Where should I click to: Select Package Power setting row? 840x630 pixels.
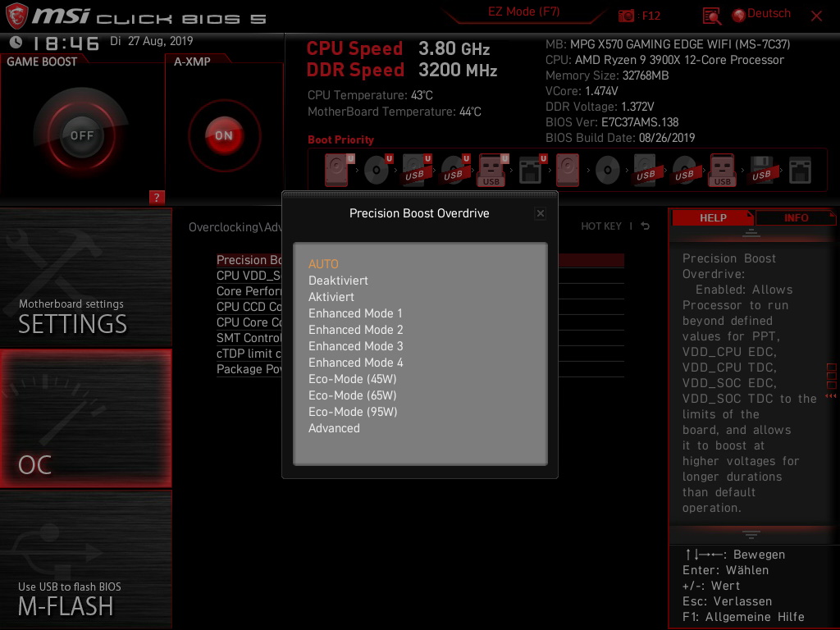pyautogui.click(x=420, y=368)
